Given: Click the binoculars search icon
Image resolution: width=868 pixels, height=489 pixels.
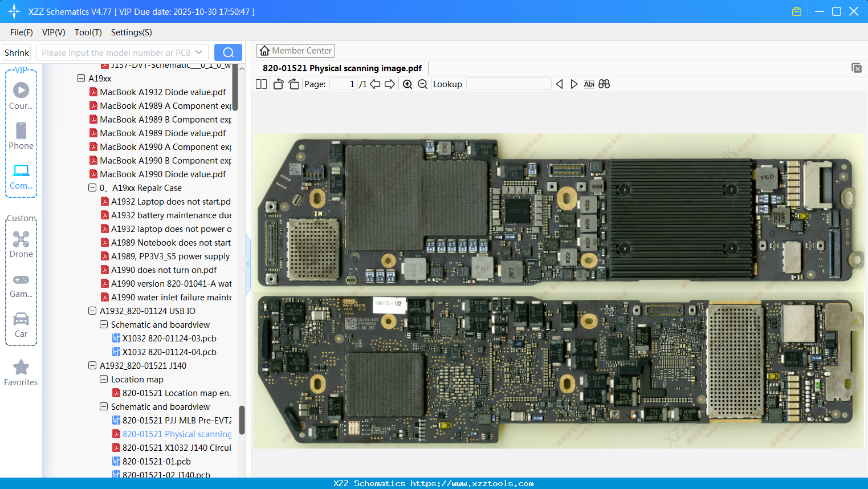Looking at the screenshot, I should [x=604, y=84].
